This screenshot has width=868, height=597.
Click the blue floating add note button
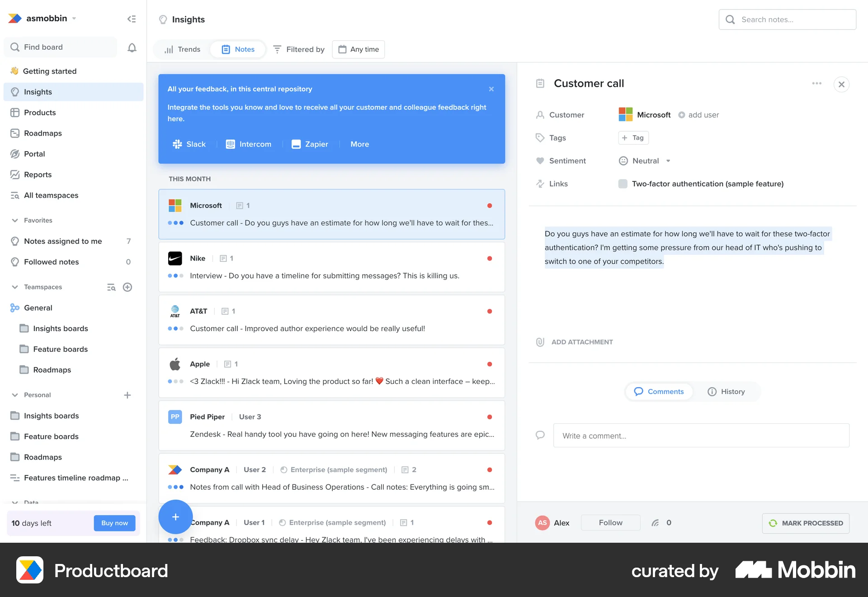pyautogui.click(x=175, y=516)
